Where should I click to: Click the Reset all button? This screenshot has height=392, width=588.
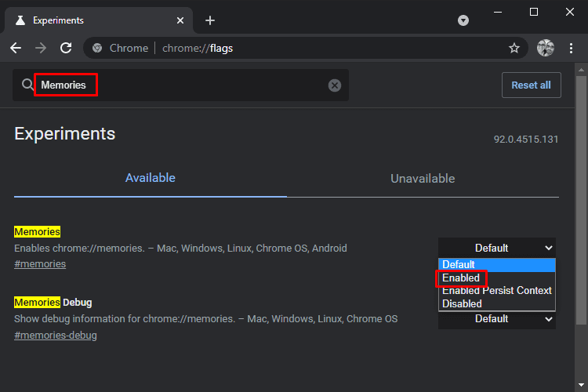point(531,85)
